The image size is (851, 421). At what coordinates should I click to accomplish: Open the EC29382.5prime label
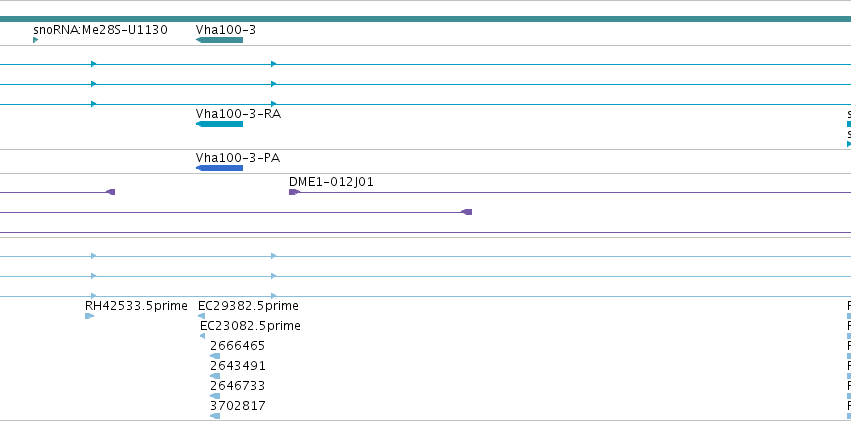[248, 306]
